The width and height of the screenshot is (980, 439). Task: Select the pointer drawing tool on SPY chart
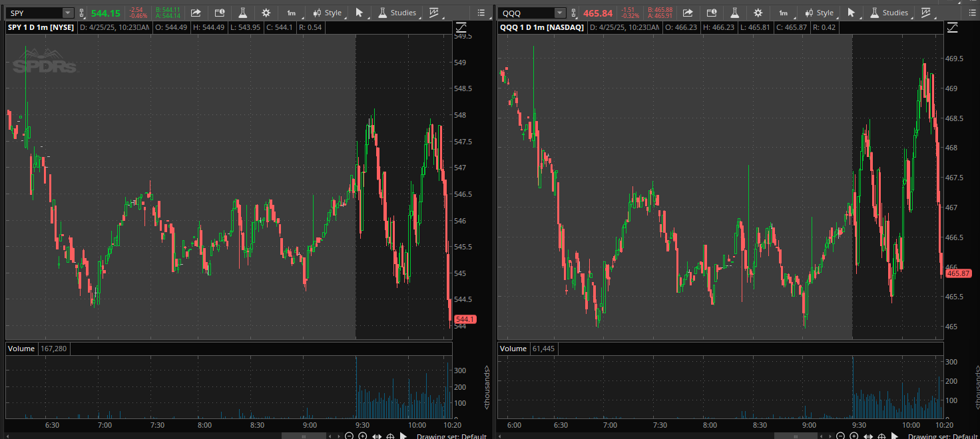pos(360,13)
